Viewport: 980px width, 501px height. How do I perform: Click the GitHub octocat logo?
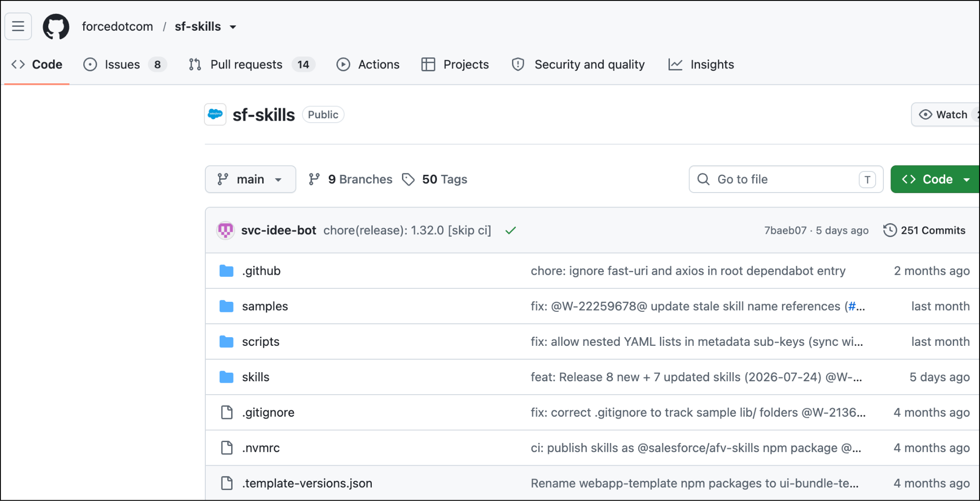point(56,26)
